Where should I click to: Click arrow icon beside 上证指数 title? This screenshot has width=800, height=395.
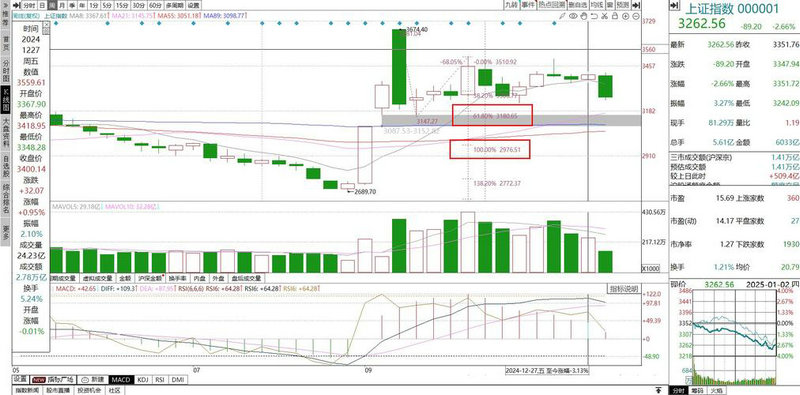(674, 6)
